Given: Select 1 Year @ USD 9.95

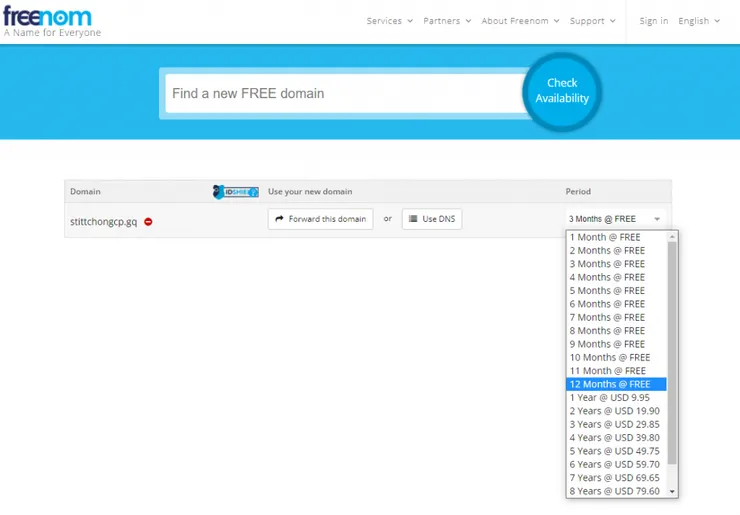Looking at the screenshot, I should tap(616, 397).
